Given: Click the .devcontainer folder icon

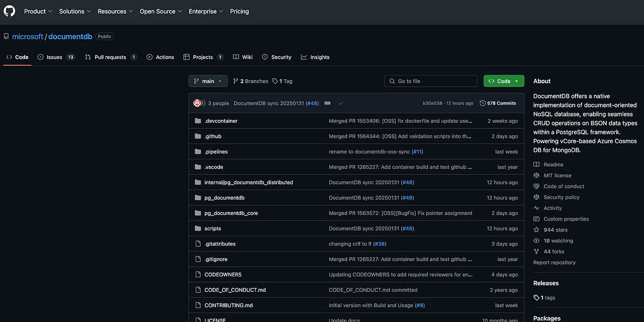Looking at the screenshot, I should pyautogui.click(x=198, y=121).
